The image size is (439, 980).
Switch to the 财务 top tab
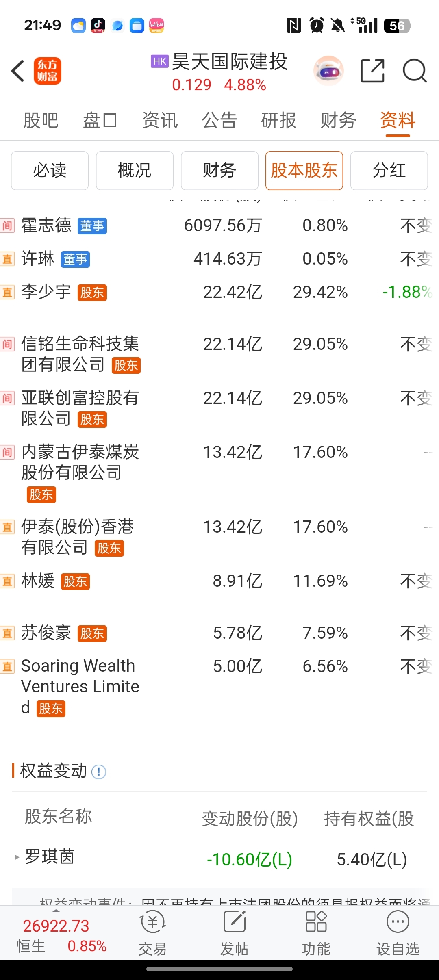click(338, 120)
